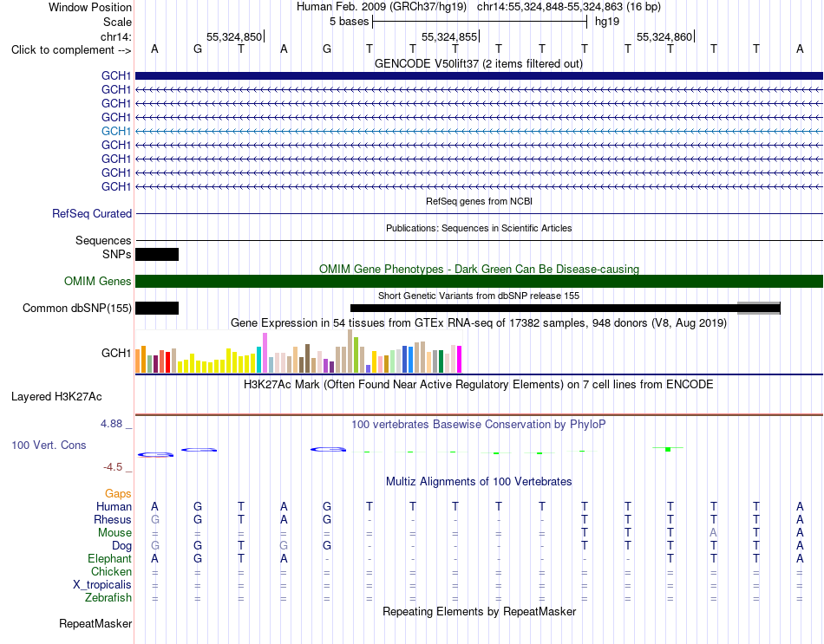This screenshot has width=824, height=644.
Task: Click the 'Zebrafish' species label
Action: [x=108, y=598]
